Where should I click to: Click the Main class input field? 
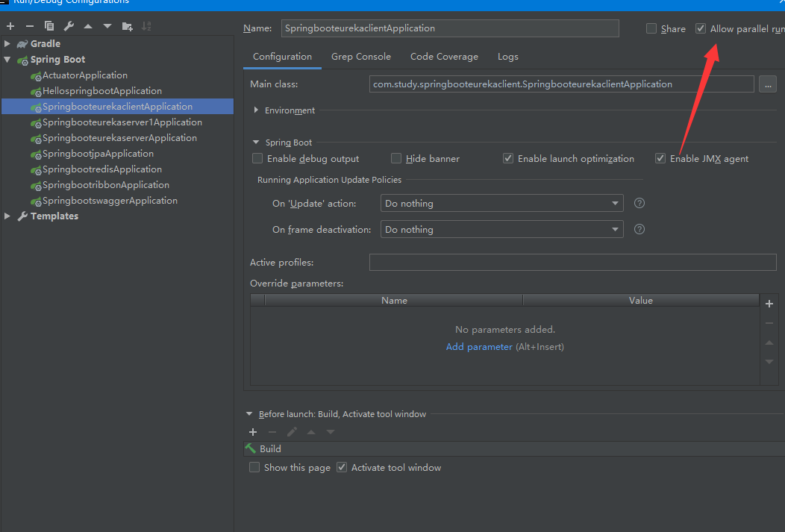click(562, 84)
